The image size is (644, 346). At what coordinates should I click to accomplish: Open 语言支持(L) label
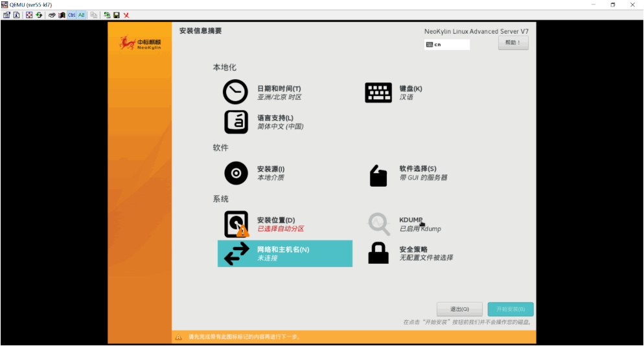tap(275, 117)
